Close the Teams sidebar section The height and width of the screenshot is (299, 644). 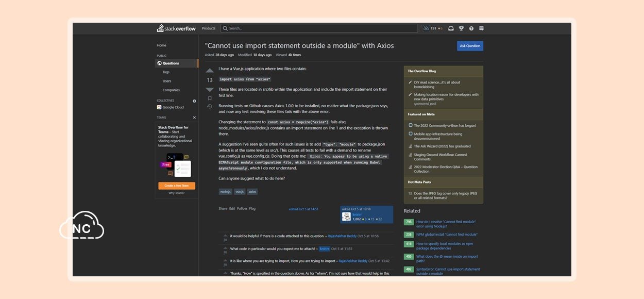coord(194,118)
